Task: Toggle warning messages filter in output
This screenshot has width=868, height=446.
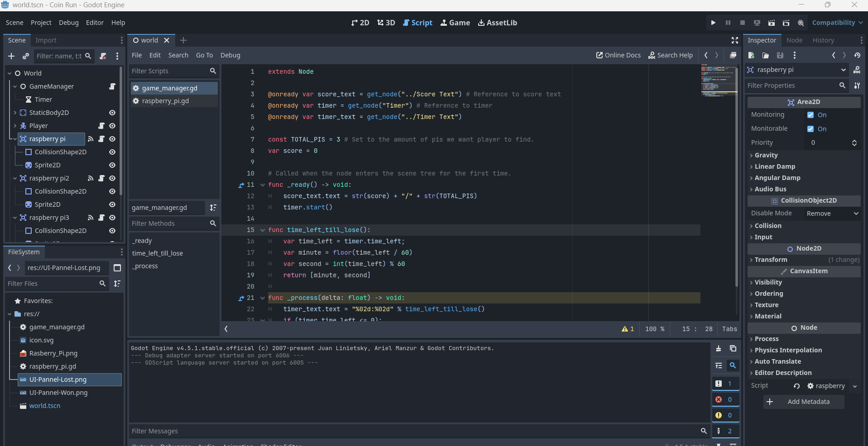Action: click(725, 415)
